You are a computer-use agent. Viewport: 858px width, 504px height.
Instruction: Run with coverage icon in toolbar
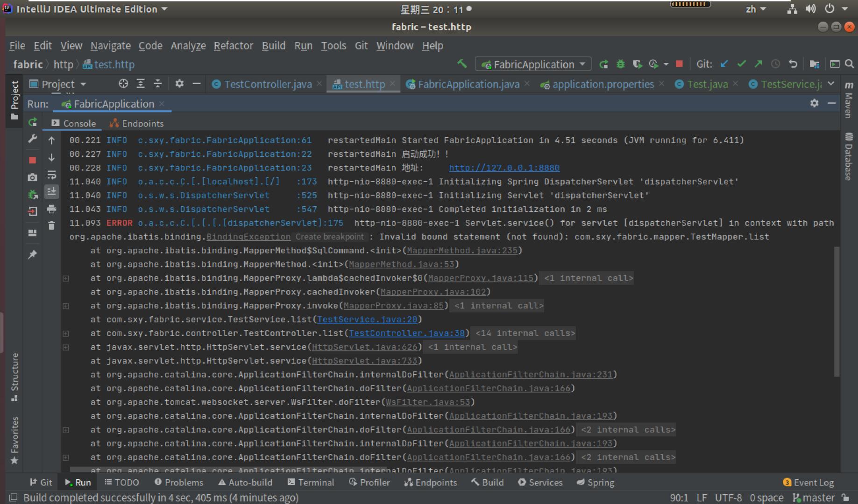(x=637, y=64)
